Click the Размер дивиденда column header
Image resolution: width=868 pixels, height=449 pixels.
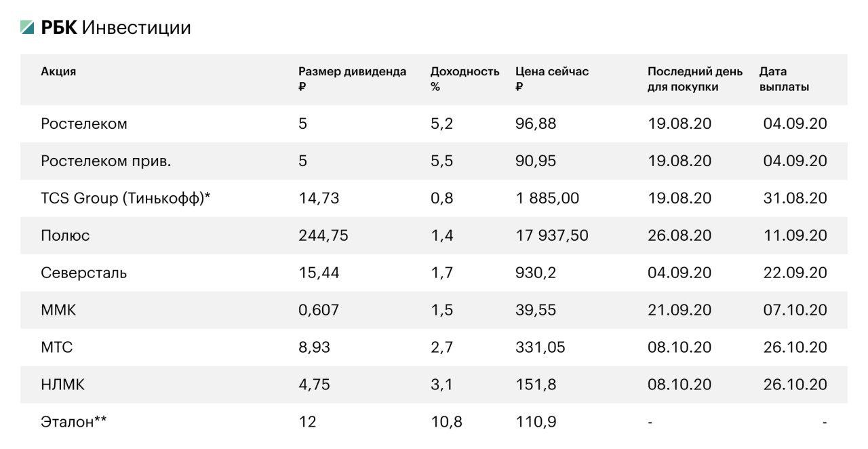tap(352, 79)
